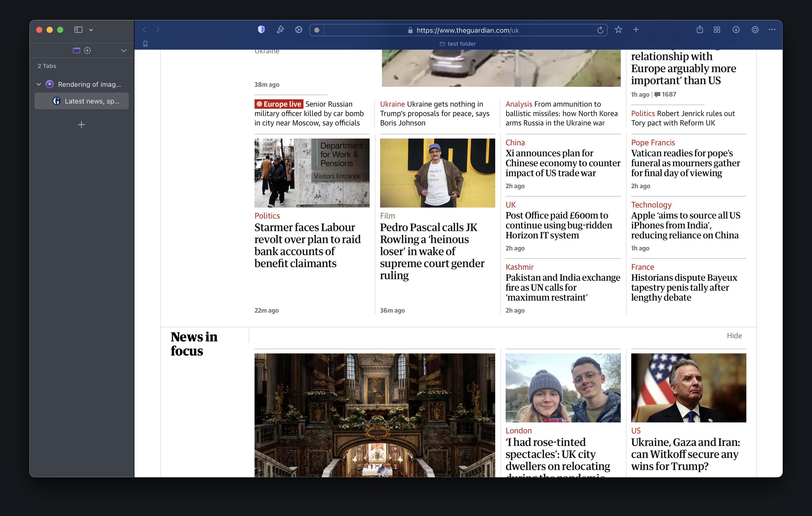The image size is (812, 516).
Task: Open the tab overview grid icon
Action: (717, 30)
